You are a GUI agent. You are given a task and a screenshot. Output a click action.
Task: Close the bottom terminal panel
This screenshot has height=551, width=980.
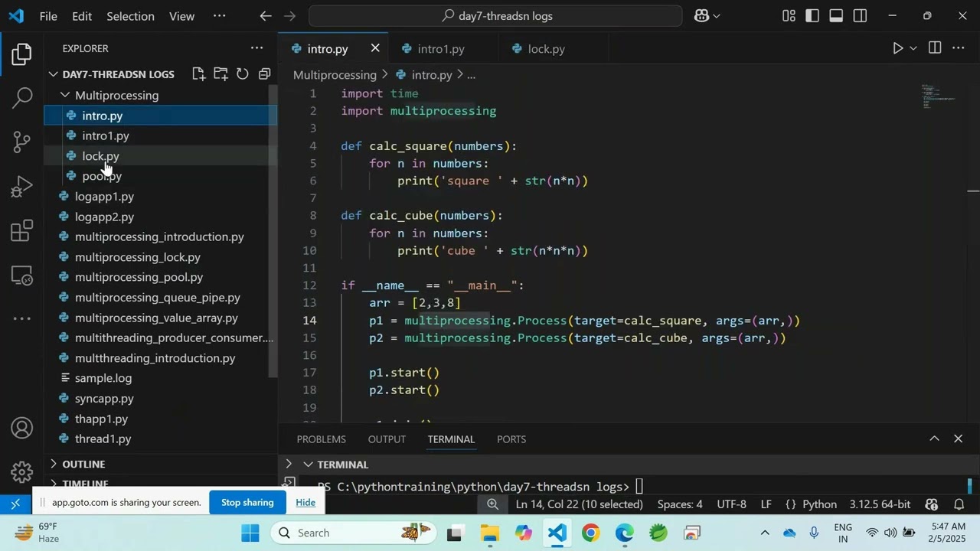[958, 439]
